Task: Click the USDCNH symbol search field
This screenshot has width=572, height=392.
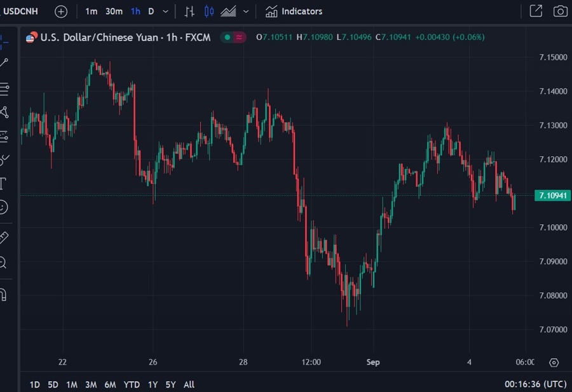Action: point(20,11)
